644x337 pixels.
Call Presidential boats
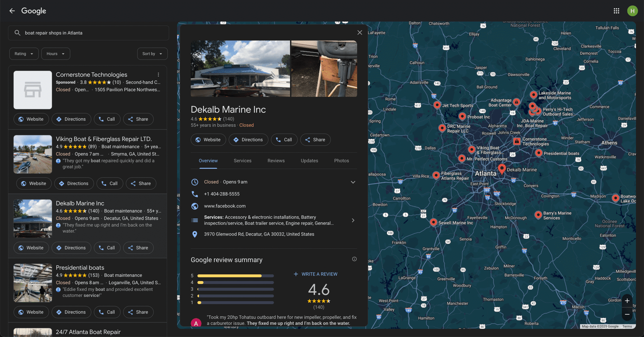(x=107, y=312)
